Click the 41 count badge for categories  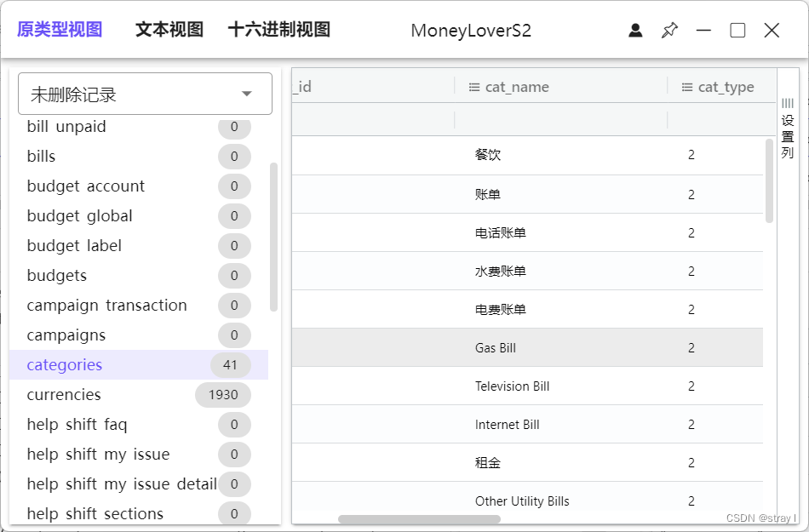[x=230, y=365]
